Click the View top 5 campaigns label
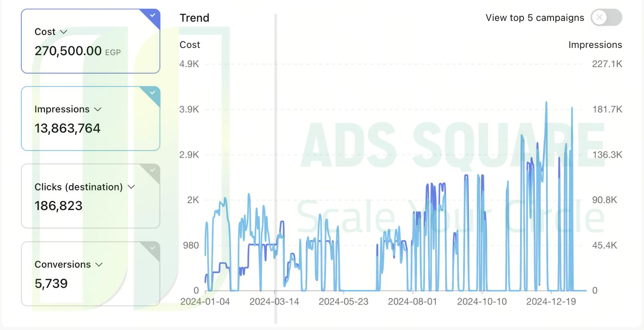Screen dimensions: 644x330 [x=535, y=18]
